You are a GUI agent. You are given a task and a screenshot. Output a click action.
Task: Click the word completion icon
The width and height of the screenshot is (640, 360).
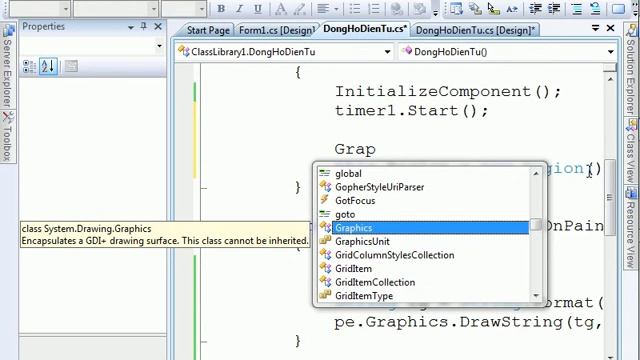[x=512, y=9]
